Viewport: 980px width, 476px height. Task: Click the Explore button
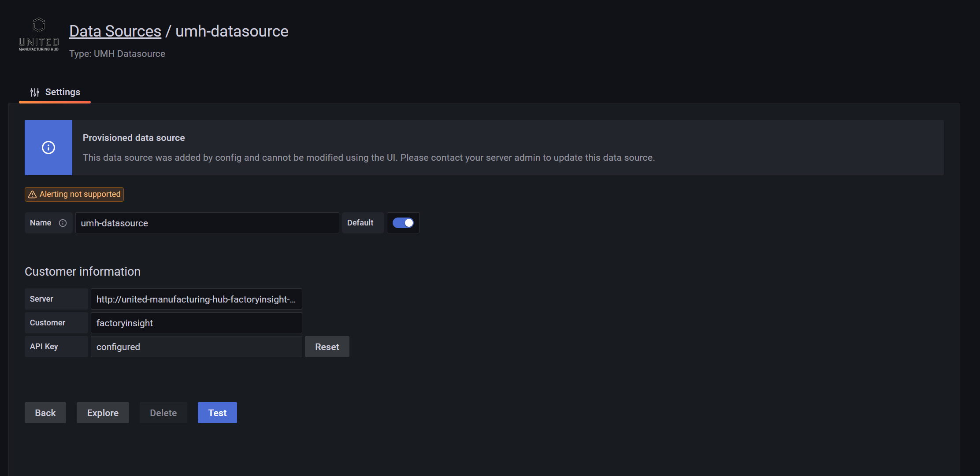[x=103, y=413]
